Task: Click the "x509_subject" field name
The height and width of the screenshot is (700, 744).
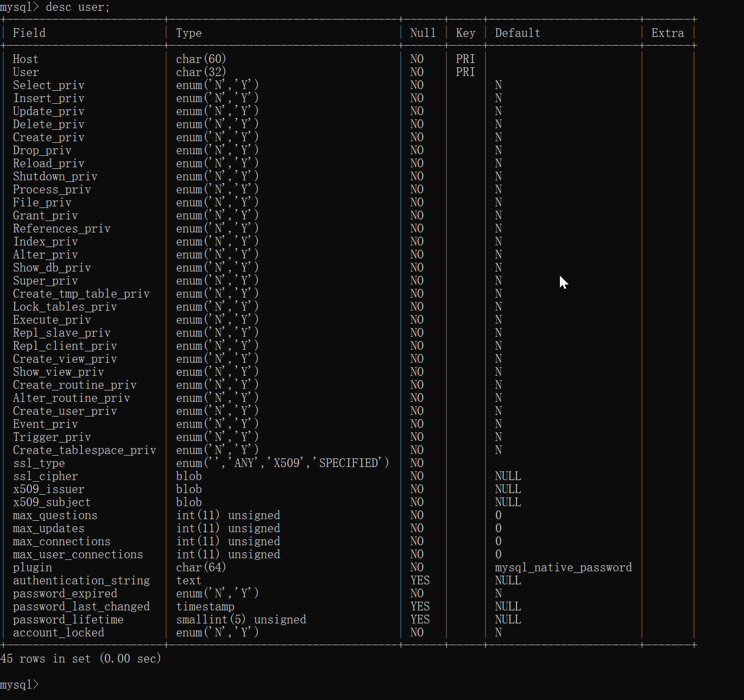Action: (52, 502)
